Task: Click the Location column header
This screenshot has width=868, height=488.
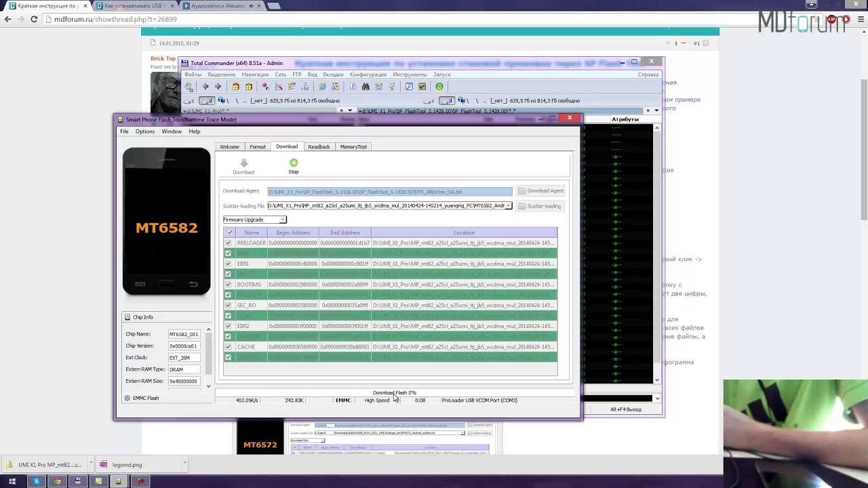Action: click(465, 232)
